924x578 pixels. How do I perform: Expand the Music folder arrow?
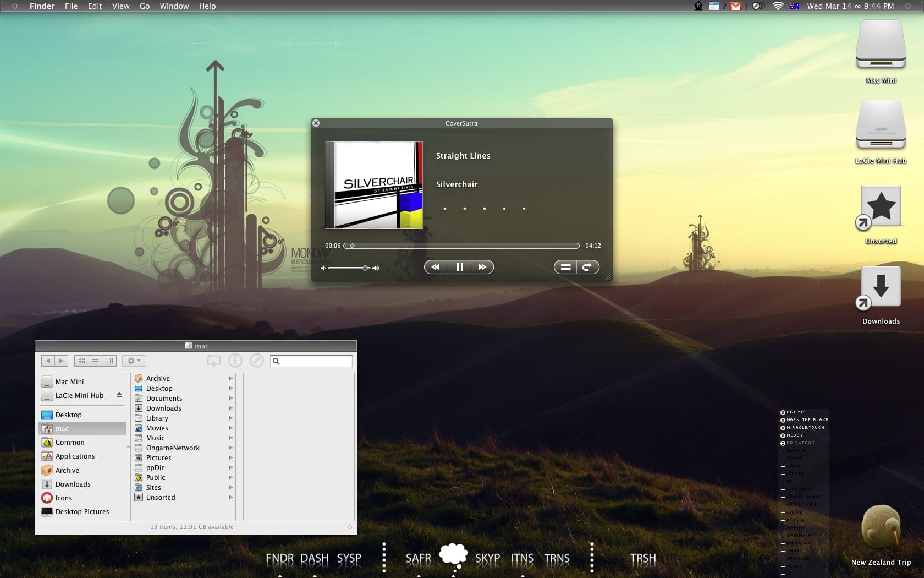(231, 438)
